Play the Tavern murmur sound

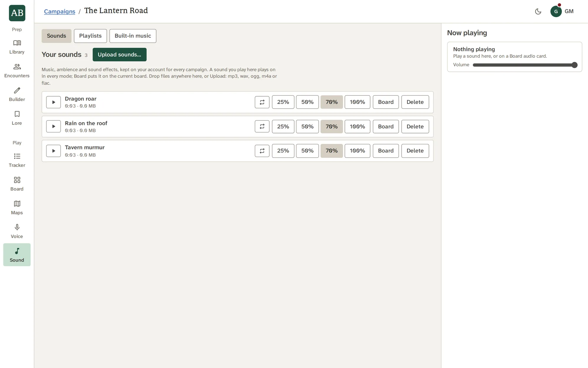[x=54, y=151]
